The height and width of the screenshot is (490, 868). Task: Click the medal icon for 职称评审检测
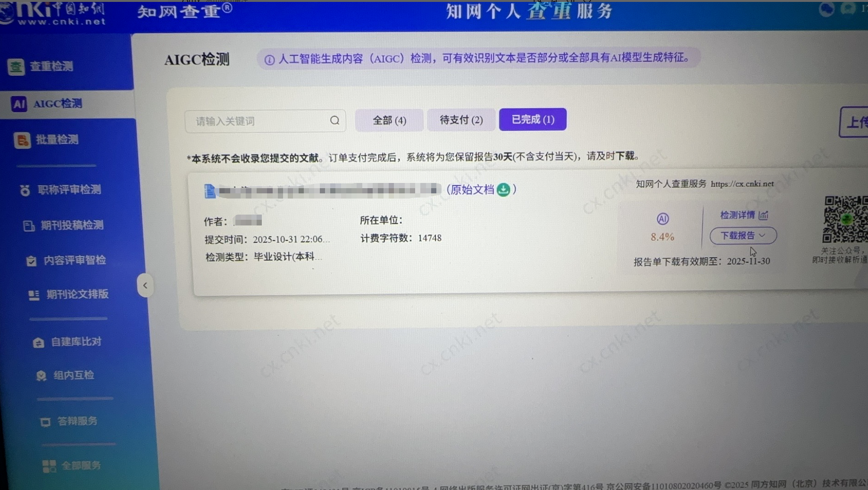25,190
